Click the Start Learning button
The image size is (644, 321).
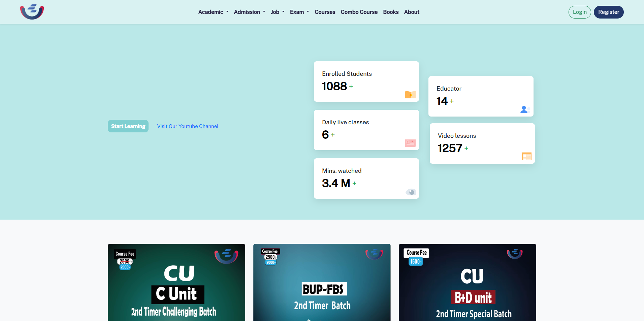(128, 126)
